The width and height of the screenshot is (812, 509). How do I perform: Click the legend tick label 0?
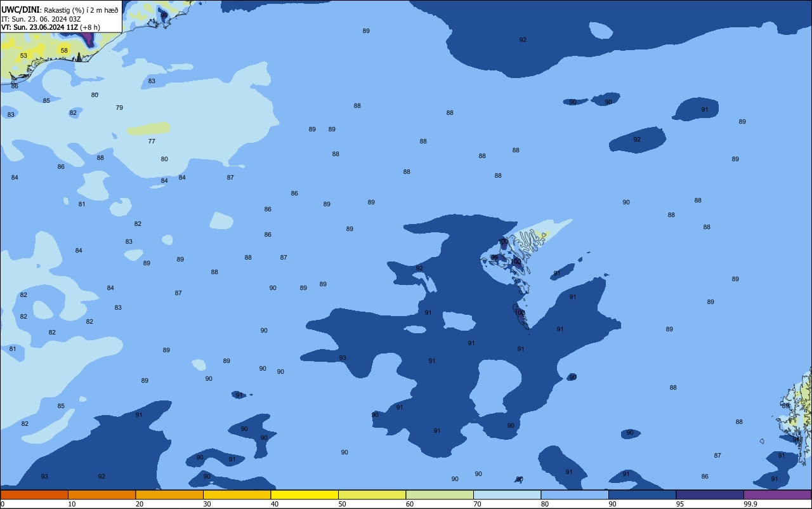pyautogui.click(x=3, y=504)
